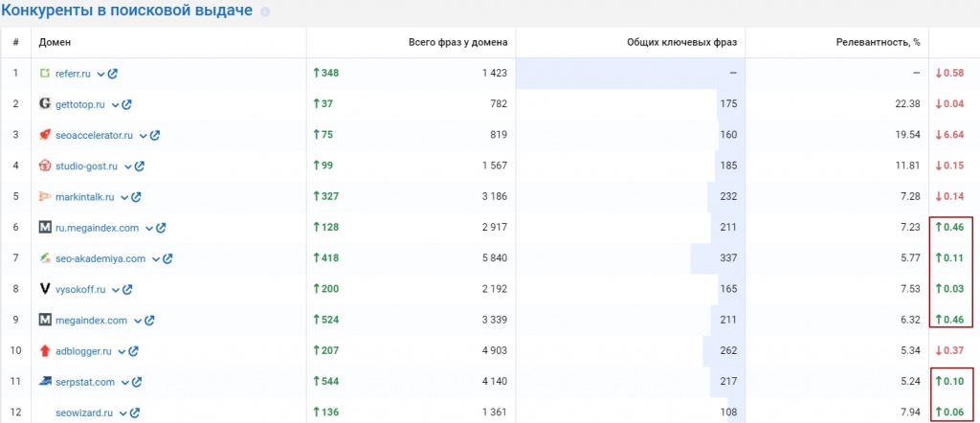This screenshot has height=423, width=980.
Task: Click external-link icon next to seo-akademiya.com
Action: [167, 258]
